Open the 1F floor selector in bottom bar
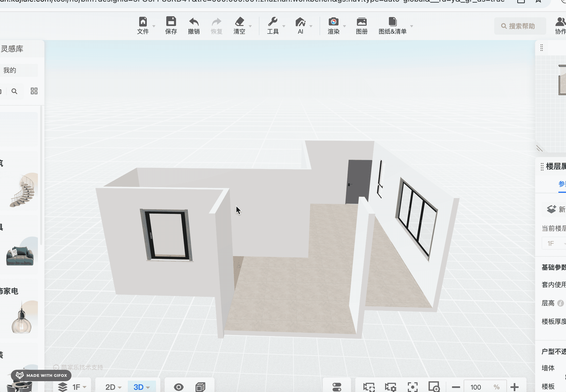 [x=79, y=387]
